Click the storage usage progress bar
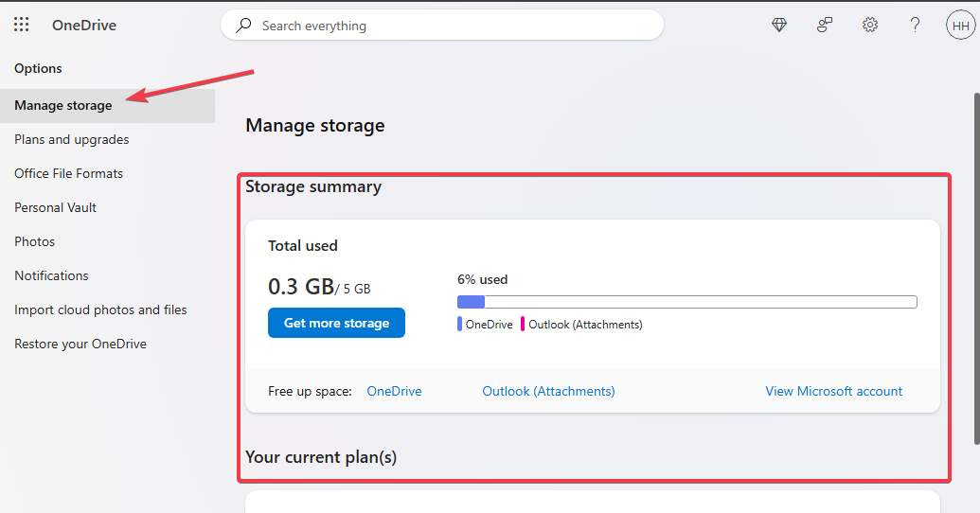This screenshot has width=980, height=513. pyautogui.click(x=687, y=303)
